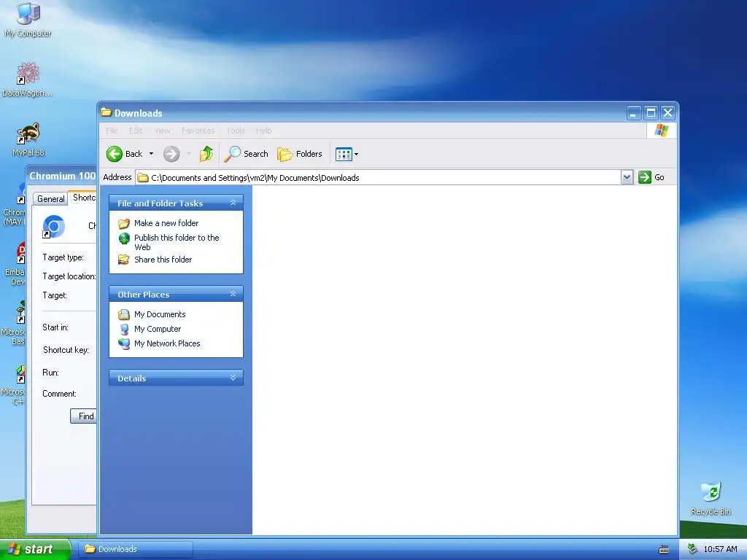This screenshot has height=560, width=747.
Task: Open My Network Places link
Action: pyautogui.click(x=167, y=343)
